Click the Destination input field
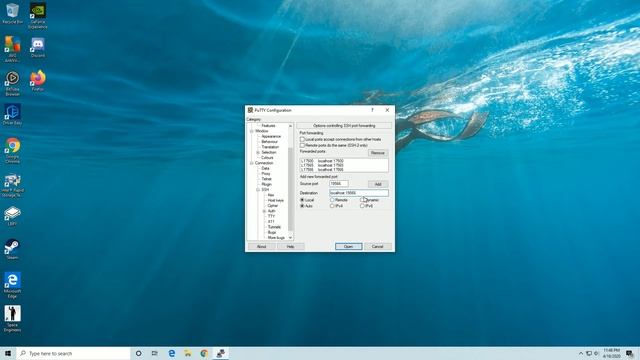 (359, 193)
